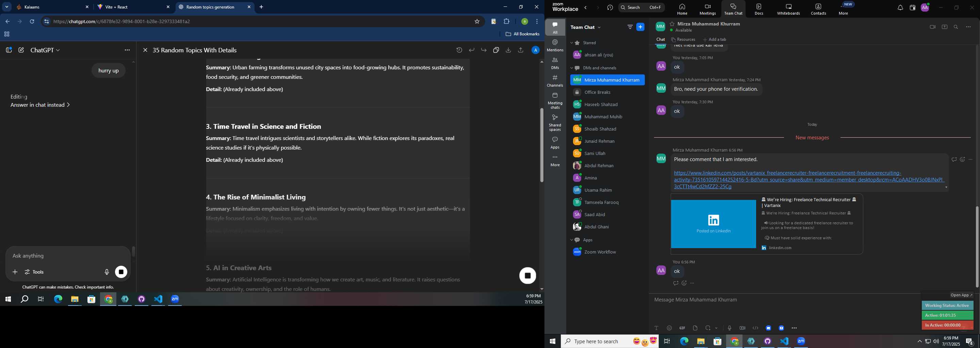Collapse the Starred section
The image size is (980, 348).
[571, 43]
